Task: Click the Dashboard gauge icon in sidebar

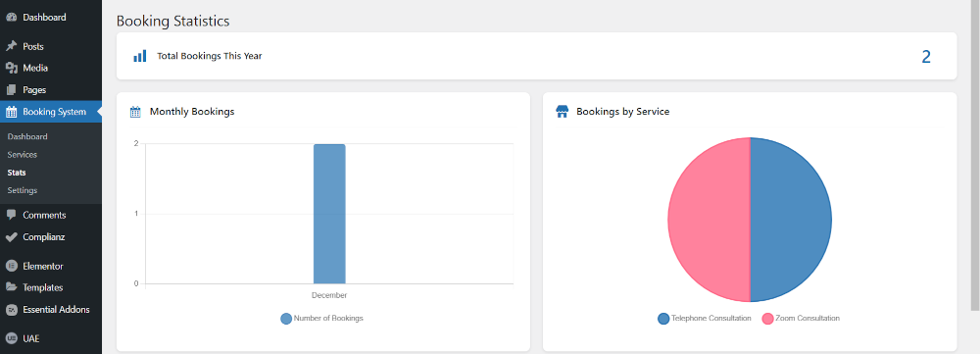Action: pos(11,18)
